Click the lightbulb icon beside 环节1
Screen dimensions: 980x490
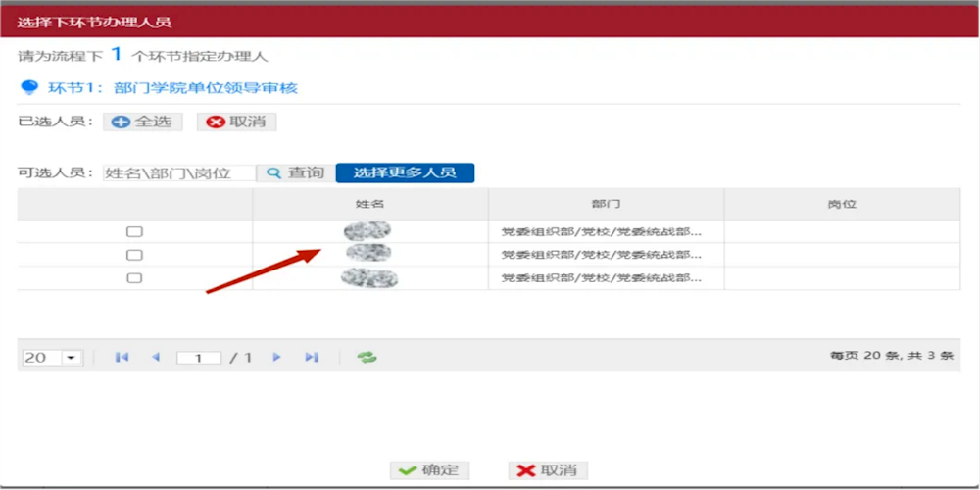[29, 87]
